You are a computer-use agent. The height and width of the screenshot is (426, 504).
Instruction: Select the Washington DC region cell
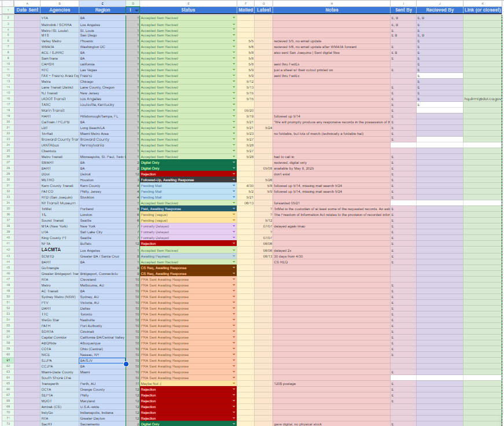102,47
